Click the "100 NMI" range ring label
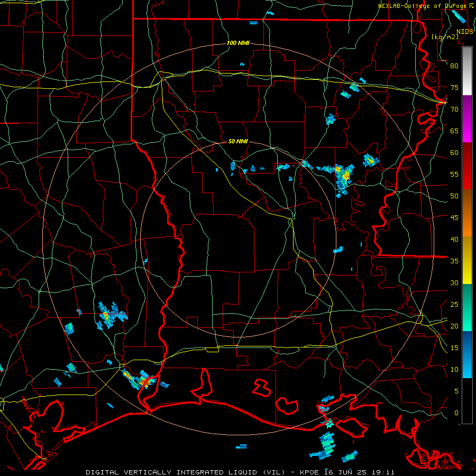476x476 pixels. tap(238, 43)
